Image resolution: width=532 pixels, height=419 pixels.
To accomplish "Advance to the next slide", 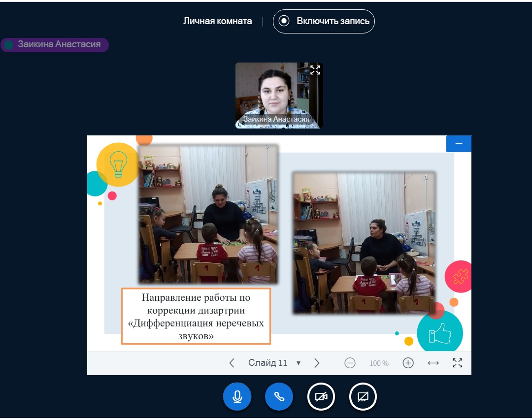I will [x=317, y=363].
